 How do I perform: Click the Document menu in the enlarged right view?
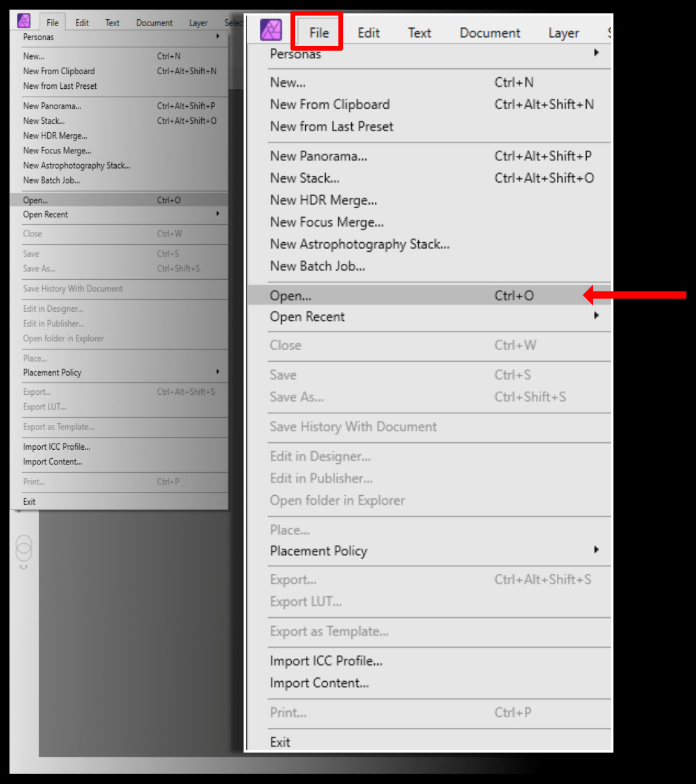(490, 33)
